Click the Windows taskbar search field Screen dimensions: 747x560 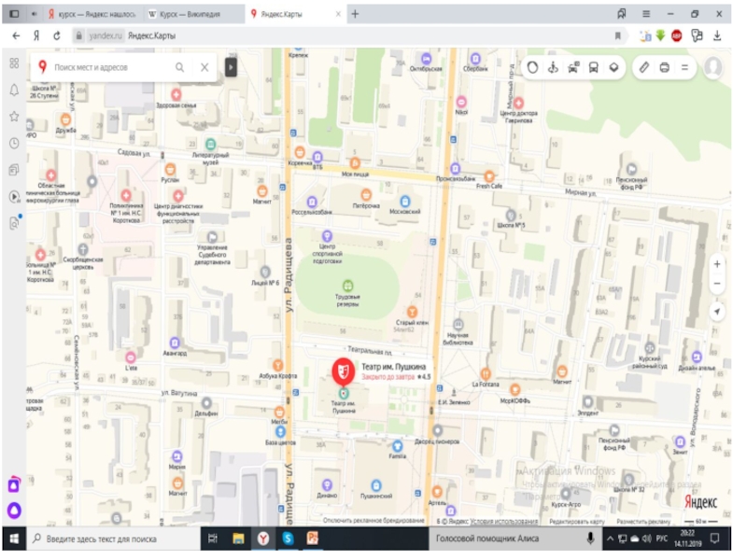tap(113, 539)
